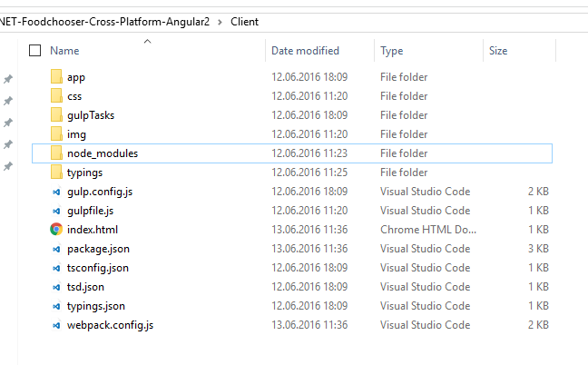Screen dimensions: 588x365
Task: Click the VS Code icon for typings.json
Action: click(56, 307)
